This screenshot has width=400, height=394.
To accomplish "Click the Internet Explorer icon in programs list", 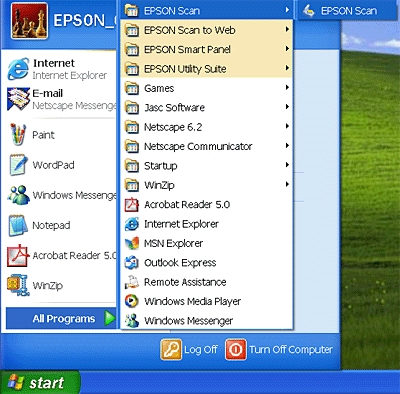I will click(132, 224).
